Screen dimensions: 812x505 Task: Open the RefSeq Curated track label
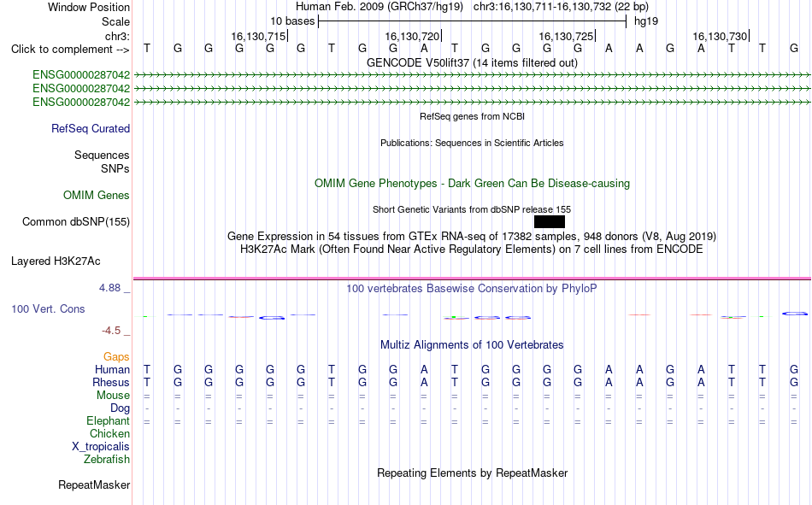point(91,128)
